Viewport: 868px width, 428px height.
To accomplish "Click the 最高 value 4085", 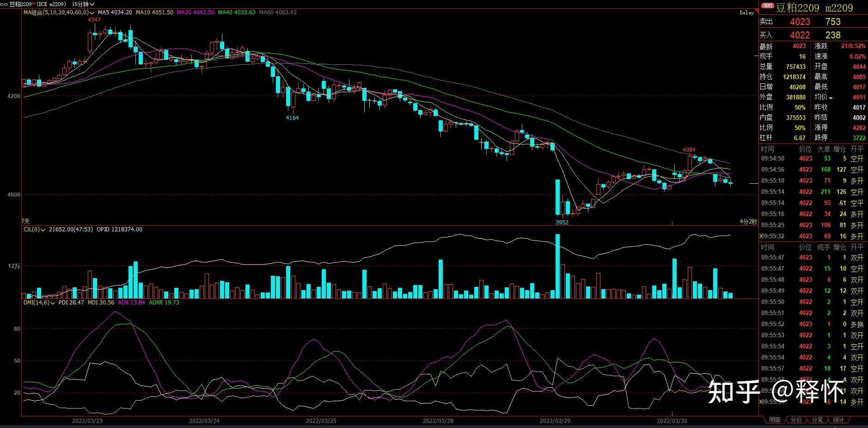I will 859,77.
